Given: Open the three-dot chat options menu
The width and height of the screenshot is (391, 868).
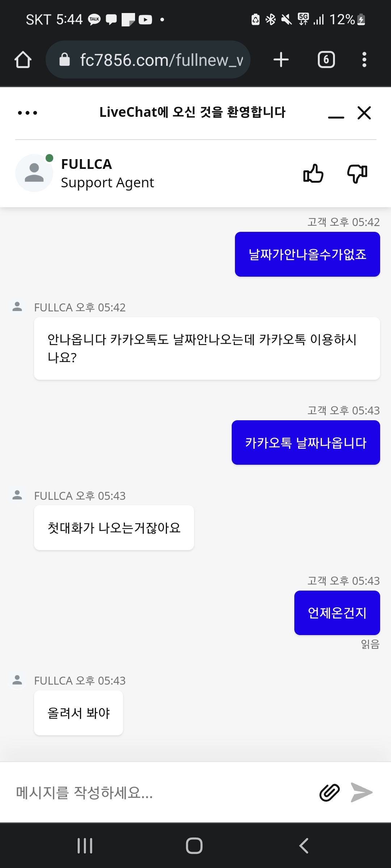Looking at the screenshot, I should coord(28,113).
